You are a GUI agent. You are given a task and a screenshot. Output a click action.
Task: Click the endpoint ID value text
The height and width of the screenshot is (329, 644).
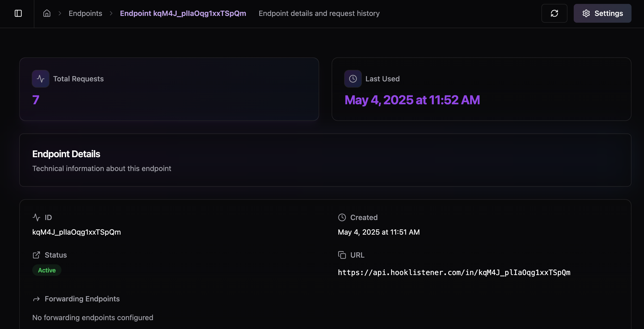click(x=77, y=232)
